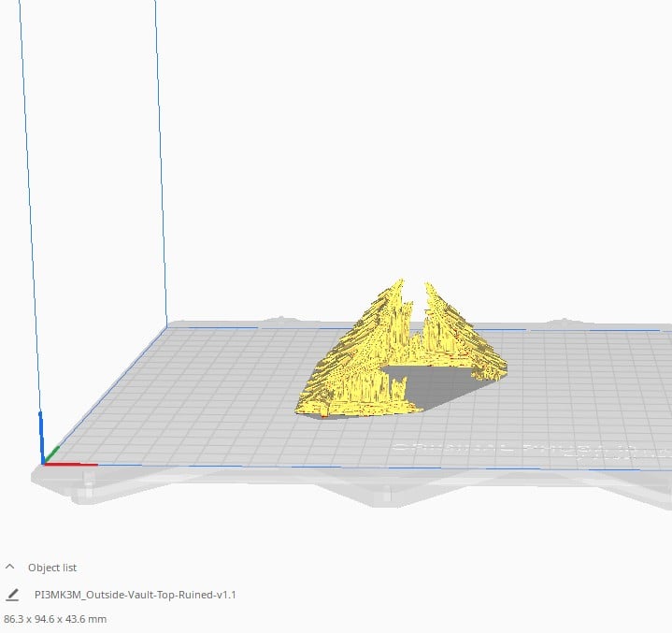The height and width of the screenshot is (633, 672).
Task: Collapse the Object list chevron
Action: click(10, 567)
